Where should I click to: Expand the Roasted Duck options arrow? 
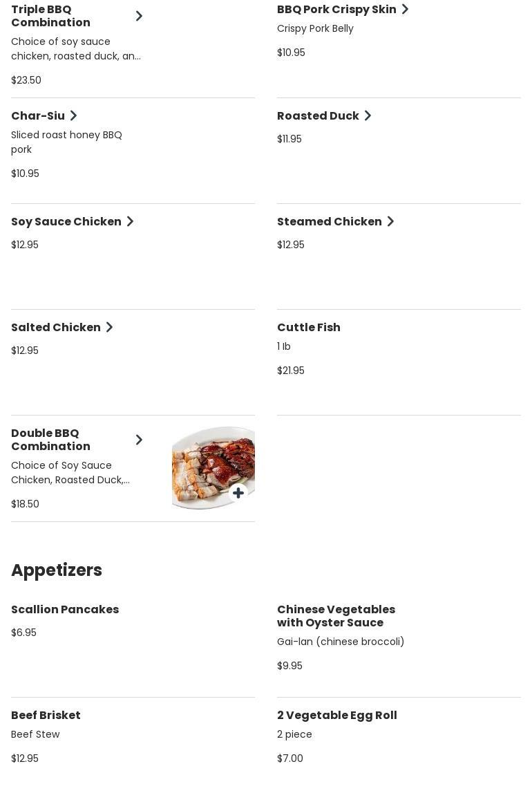[x=368, y=115]
